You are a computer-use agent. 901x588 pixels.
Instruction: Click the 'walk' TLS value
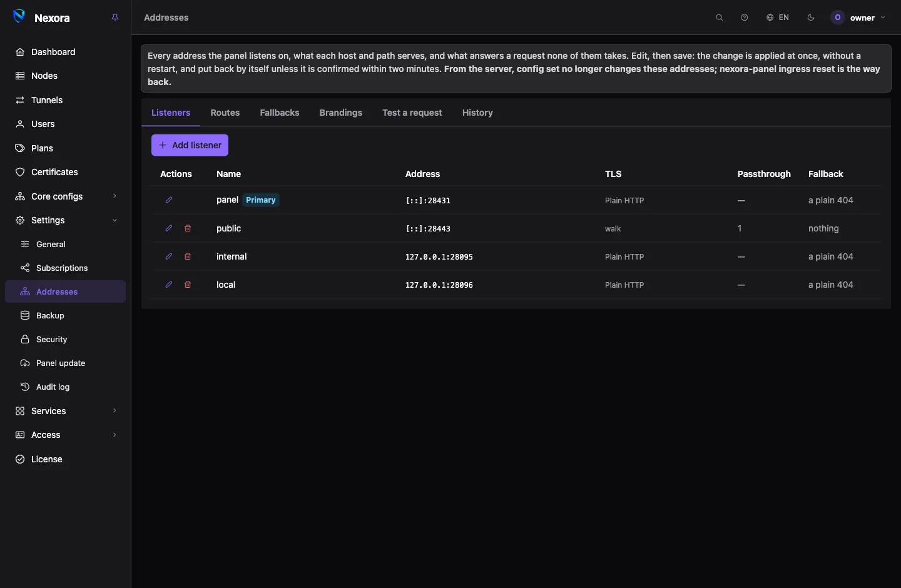(x=613, y=229)
